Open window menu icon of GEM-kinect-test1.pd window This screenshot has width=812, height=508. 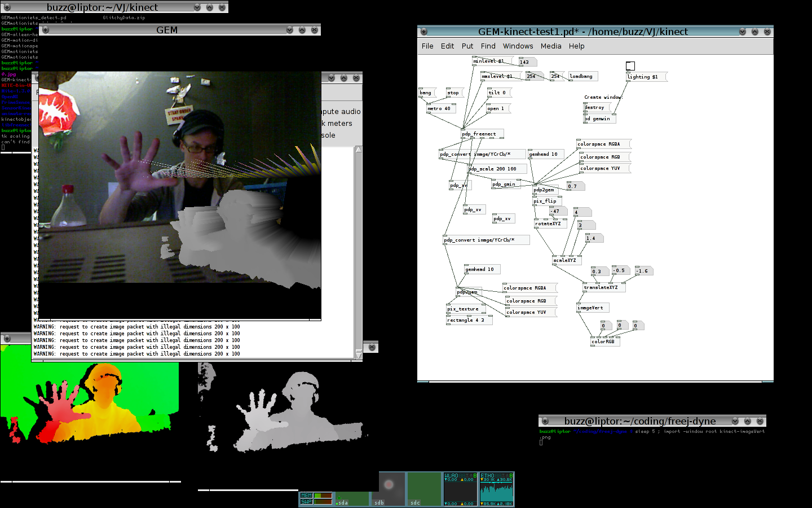424,32
